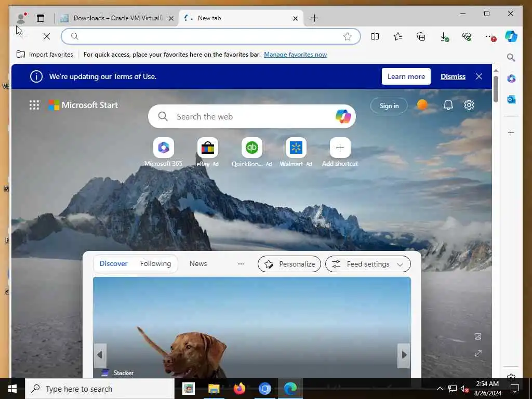Switch to the Following feed tab

[155, 263]
